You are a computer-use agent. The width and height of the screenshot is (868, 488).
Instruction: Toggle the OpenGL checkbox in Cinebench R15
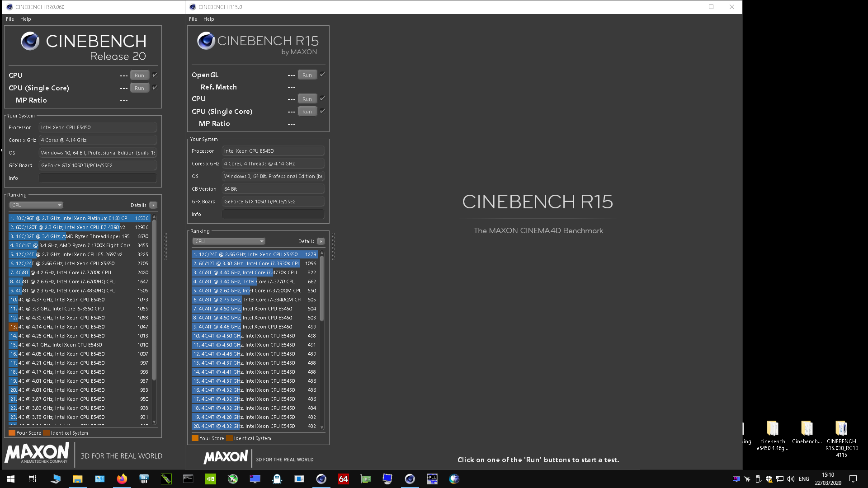tap(322, 75)
